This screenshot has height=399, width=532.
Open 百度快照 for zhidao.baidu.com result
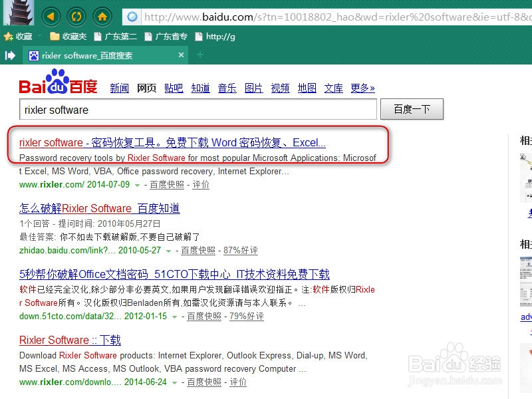198,251
